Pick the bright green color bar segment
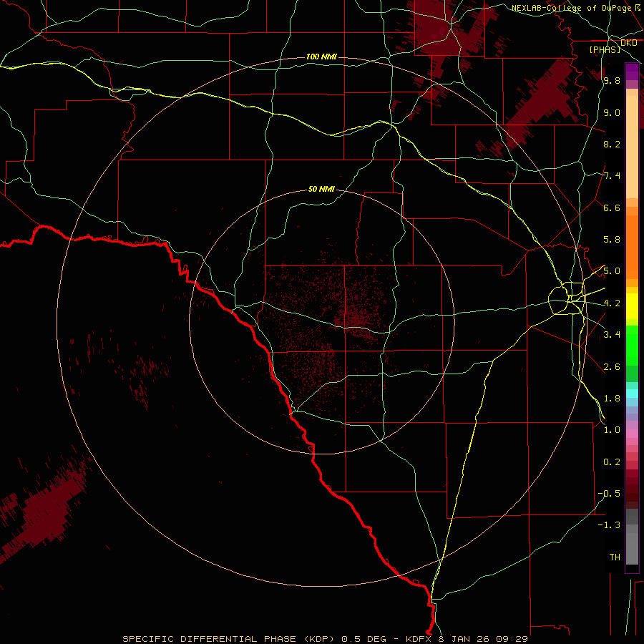Viewport: 644px width, 644px height. coord(632,345)
